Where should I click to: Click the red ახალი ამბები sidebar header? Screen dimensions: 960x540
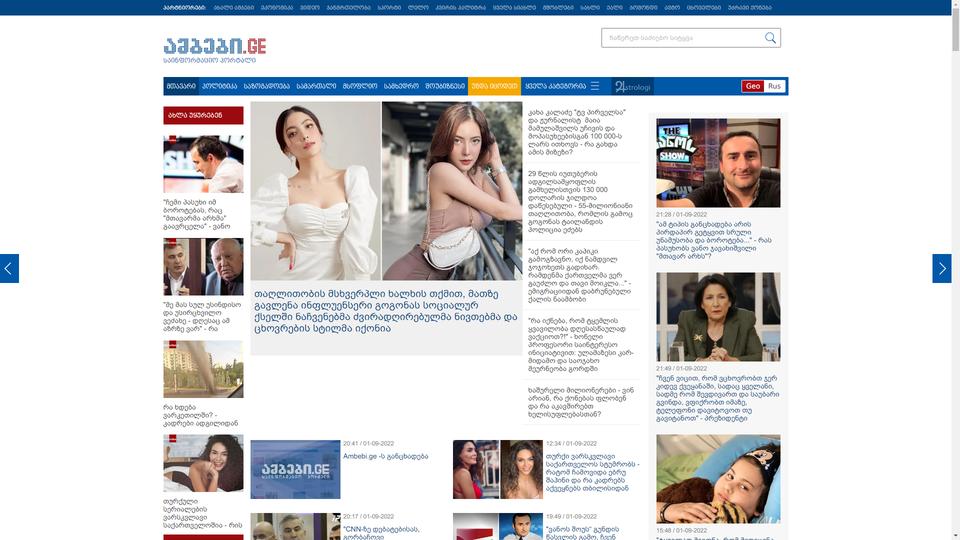(203, 115)
